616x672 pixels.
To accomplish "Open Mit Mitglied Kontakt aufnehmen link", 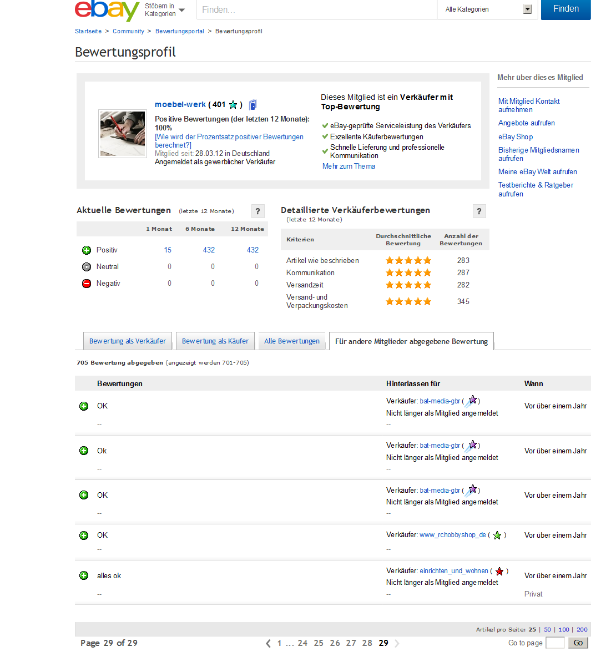I will [528, 105].
